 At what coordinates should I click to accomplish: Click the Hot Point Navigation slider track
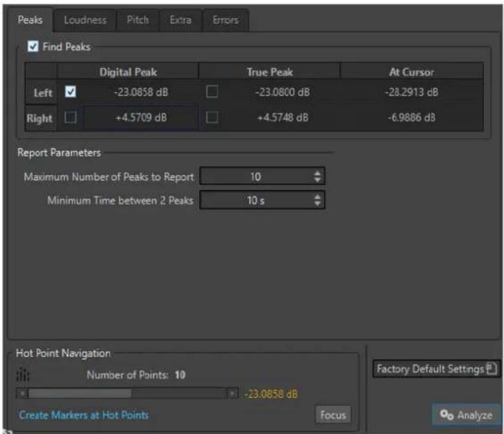127,393
